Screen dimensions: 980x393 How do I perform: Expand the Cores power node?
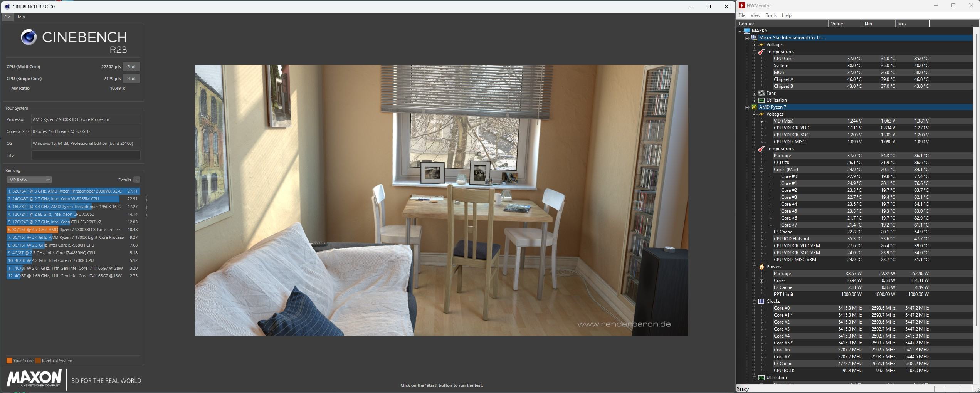click(761, 280)
